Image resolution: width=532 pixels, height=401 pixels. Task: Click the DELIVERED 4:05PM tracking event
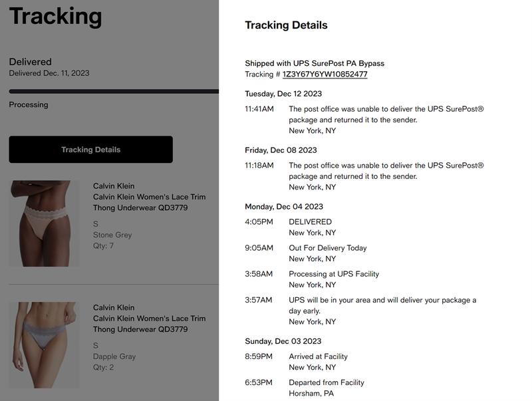click(291, 227)
